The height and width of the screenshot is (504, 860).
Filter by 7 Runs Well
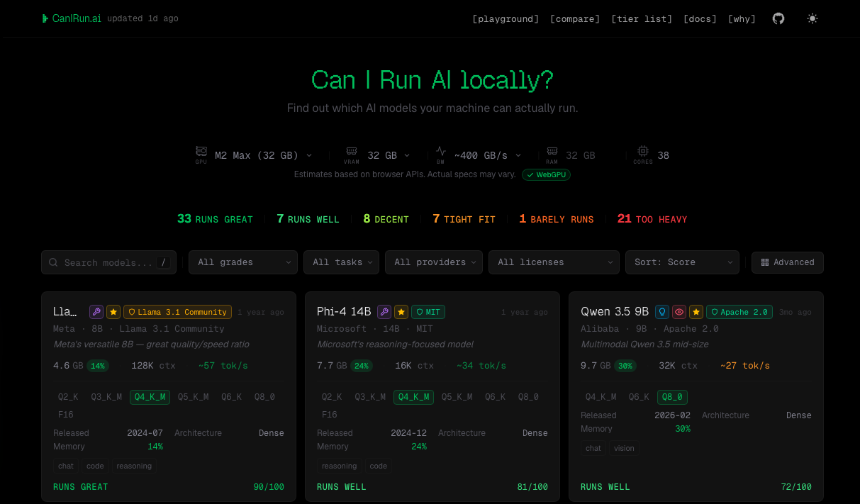tap(308, 219)
